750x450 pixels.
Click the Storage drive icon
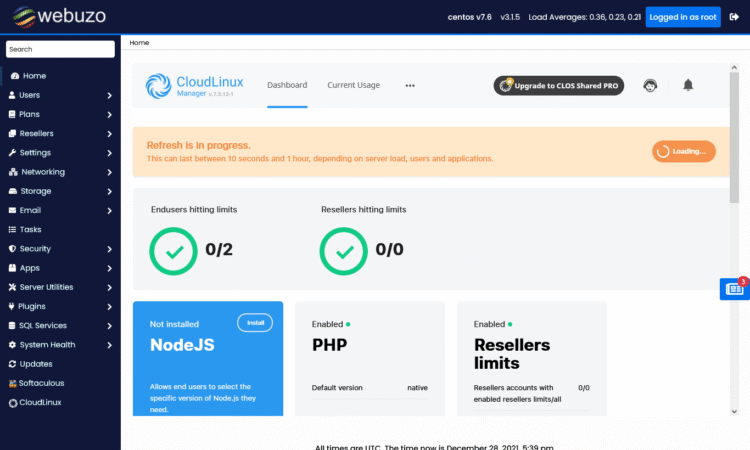(13, 191)
